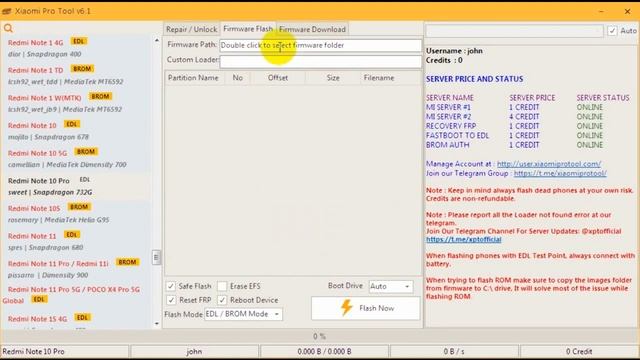Enable the Erase EFS checkbox

coord(222,286)
